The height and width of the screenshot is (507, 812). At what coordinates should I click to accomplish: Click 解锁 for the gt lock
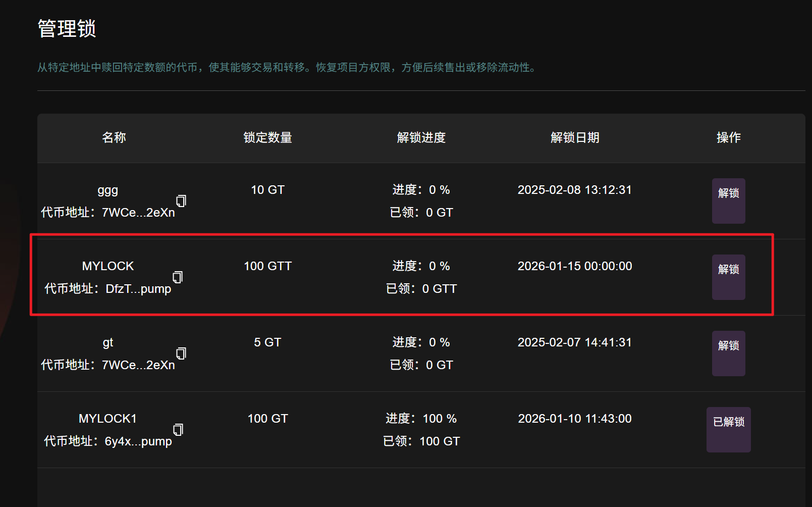[x=728, y=353]
